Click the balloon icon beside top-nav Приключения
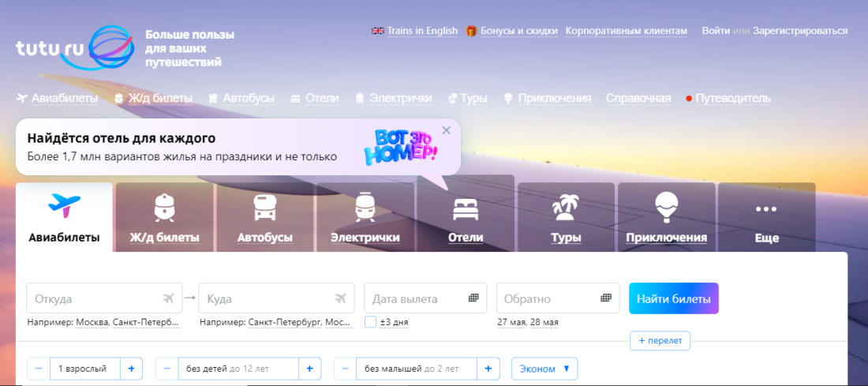Image resolution: width=868 pixels, height=386 pixels. pyautogui.click(x=508, y=99)
